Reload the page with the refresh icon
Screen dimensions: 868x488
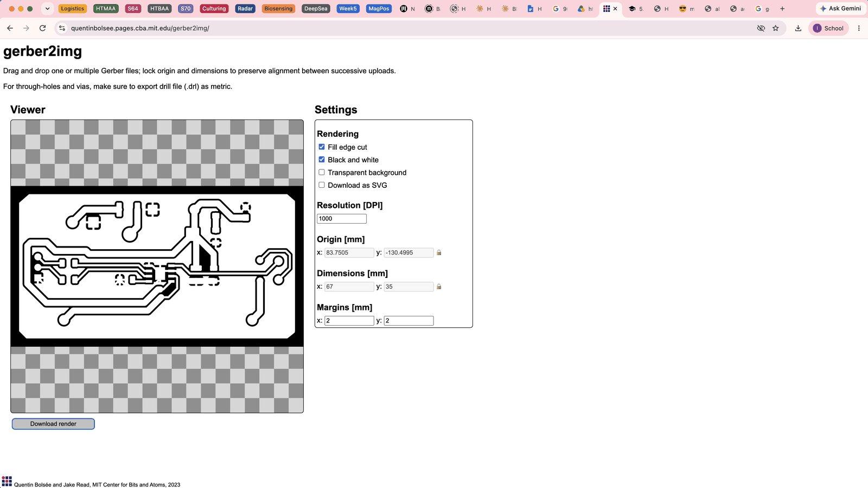click(42, 28)
